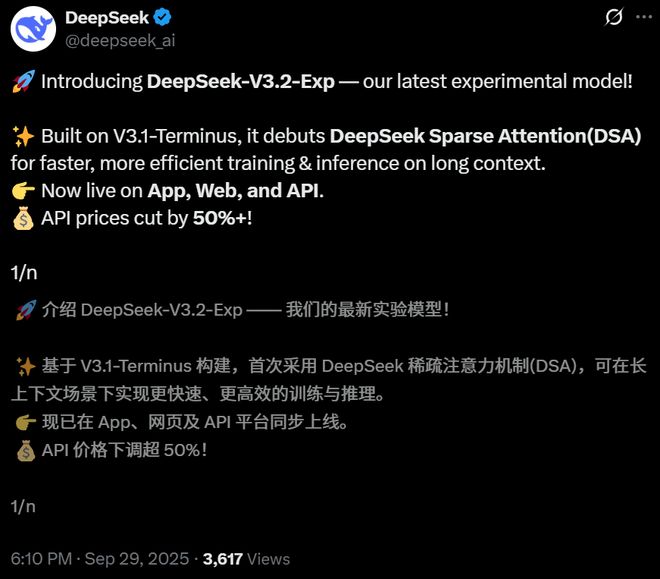Open the 6:10 PM · Sep 29, 2025 timestamp
This screenshot has height=579, width=660.
point(100,559)
